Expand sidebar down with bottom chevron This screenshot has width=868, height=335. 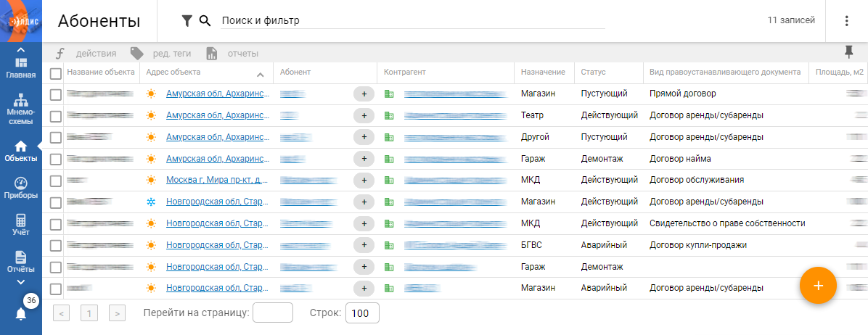tap(21, 282)
